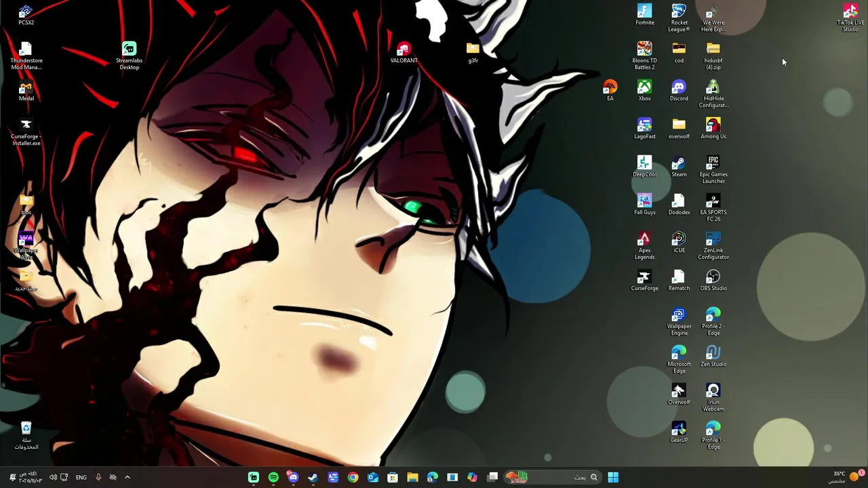The image size is (868, 488).
Task: Select Thunderstore Mod Manager desktop icon
Action: (26, 57)
